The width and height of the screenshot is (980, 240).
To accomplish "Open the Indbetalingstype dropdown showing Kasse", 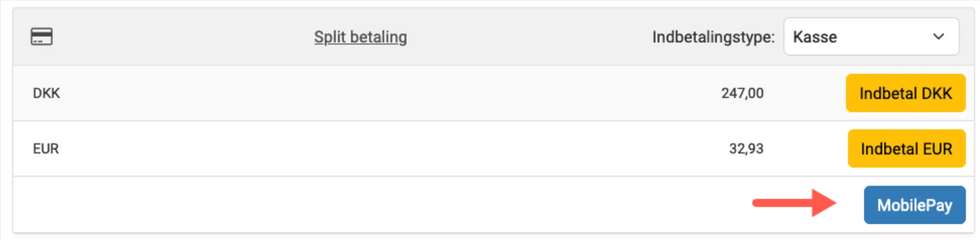I will coord(871,37).
